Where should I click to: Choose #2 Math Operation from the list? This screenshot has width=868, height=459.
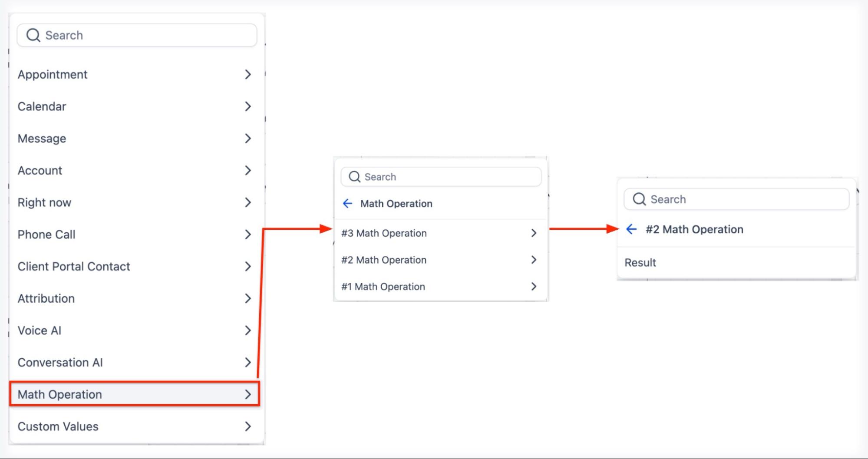coord(384,260)
